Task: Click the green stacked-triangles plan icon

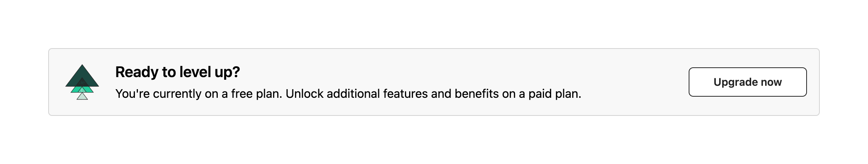Action: pos(82,82)
